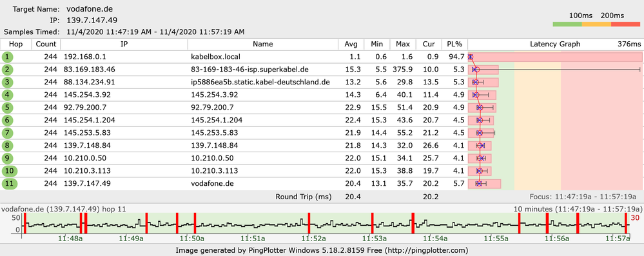
Task: Click timeline at 11:52a label
Action: tap(314, 239)
